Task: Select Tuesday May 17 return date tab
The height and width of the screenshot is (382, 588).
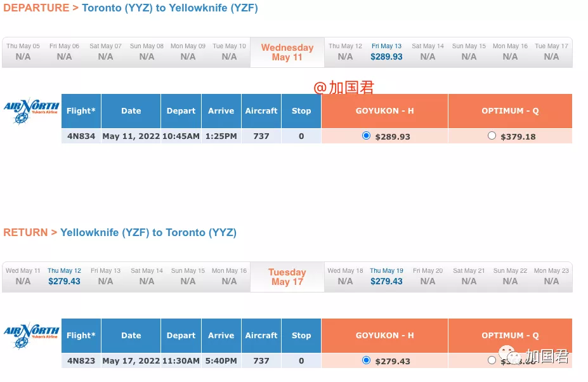Action: coord(287,277)
